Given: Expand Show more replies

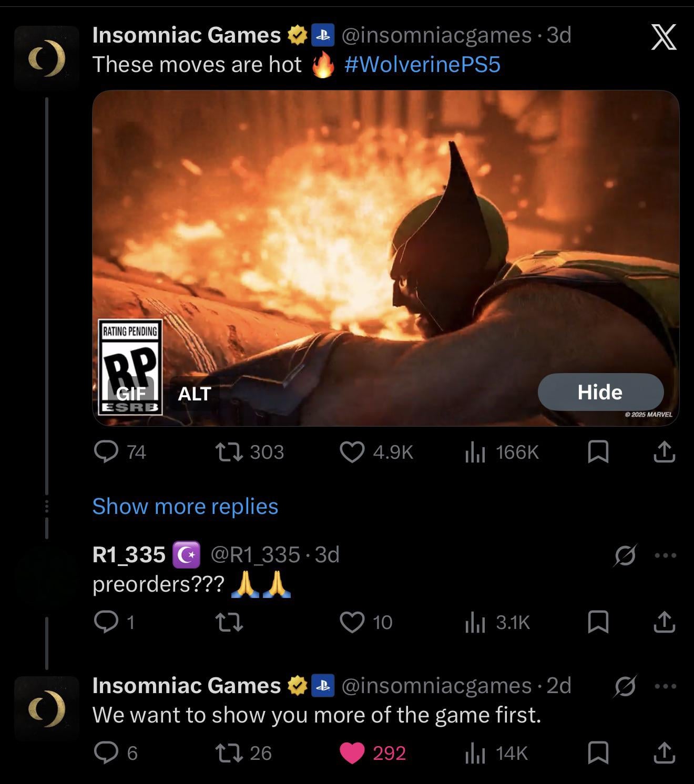Looking at the screenshot, I should tap(185, 506).
